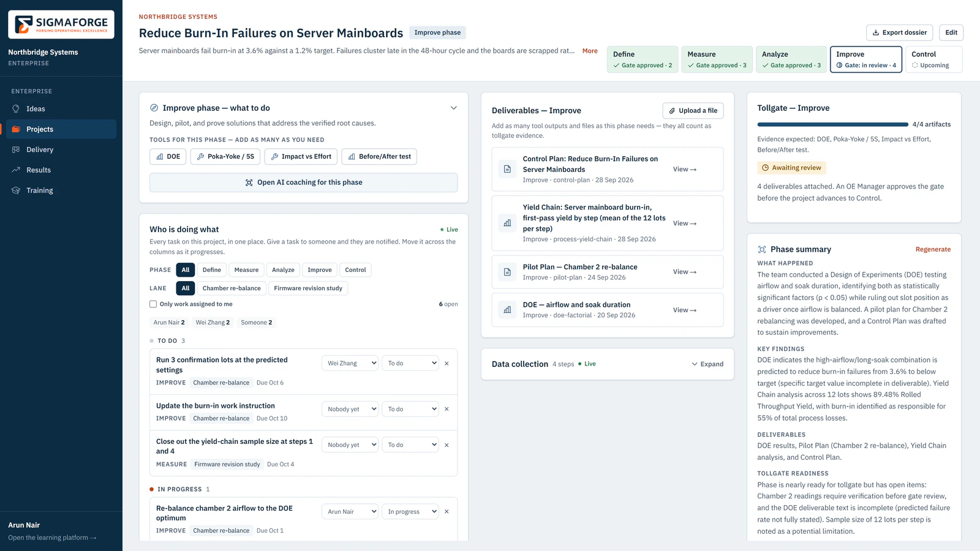The image size is (980, 551).
Task: Check 'Only work assigned to me'
Action: click(153, 304)
